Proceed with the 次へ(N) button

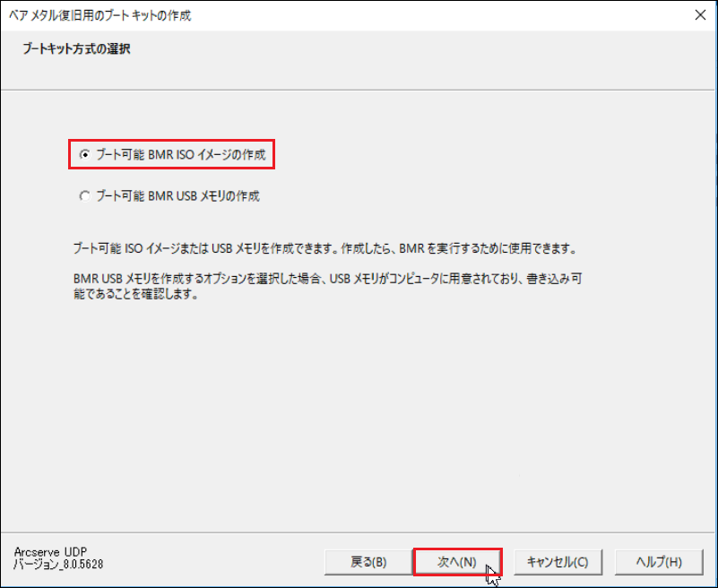[457, 562]
